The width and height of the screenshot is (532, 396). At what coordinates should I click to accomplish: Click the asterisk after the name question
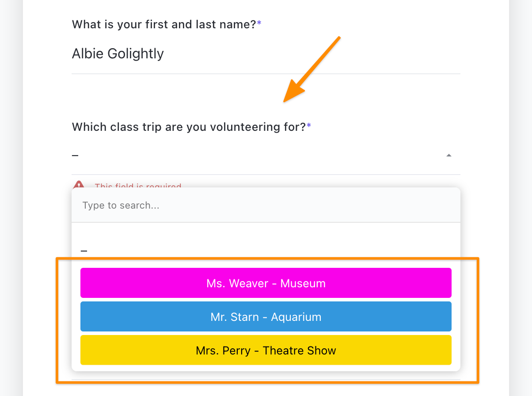click(x=259, y=24)
